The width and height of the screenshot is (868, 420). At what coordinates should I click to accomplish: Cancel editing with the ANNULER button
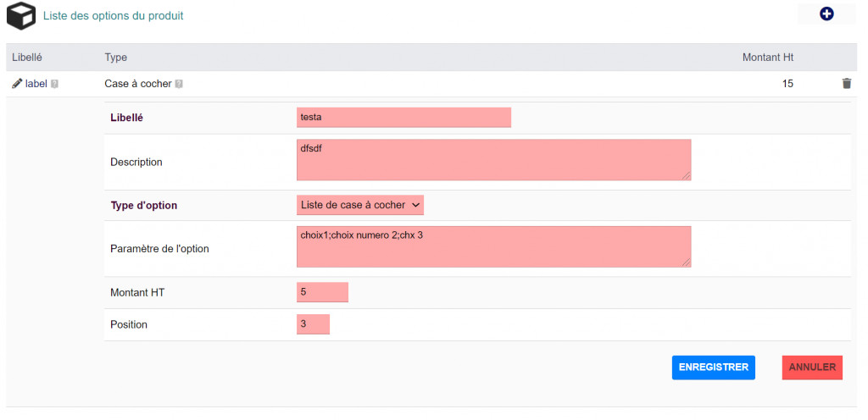tap(812, 367)
